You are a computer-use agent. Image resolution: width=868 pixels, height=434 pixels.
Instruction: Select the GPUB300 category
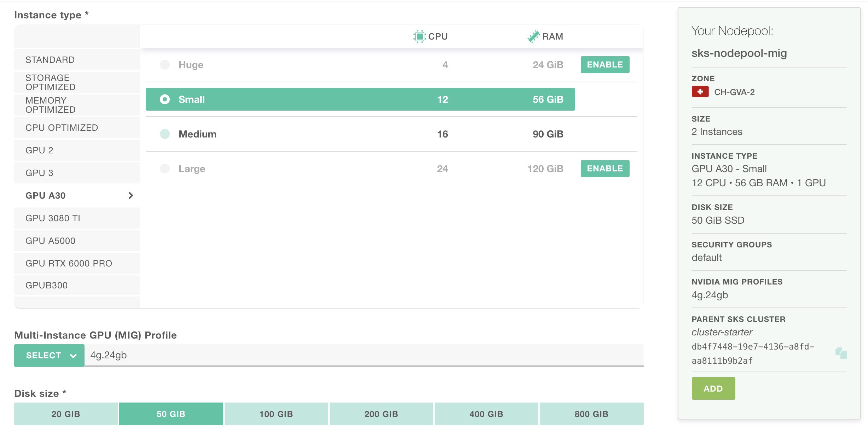(77, 285)
